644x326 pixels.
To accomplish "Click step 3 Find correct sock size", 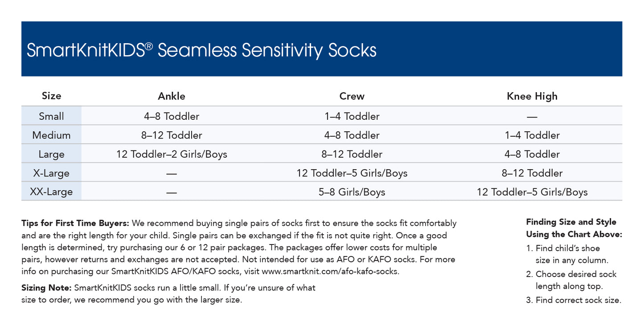I will [x=574, y=300].
